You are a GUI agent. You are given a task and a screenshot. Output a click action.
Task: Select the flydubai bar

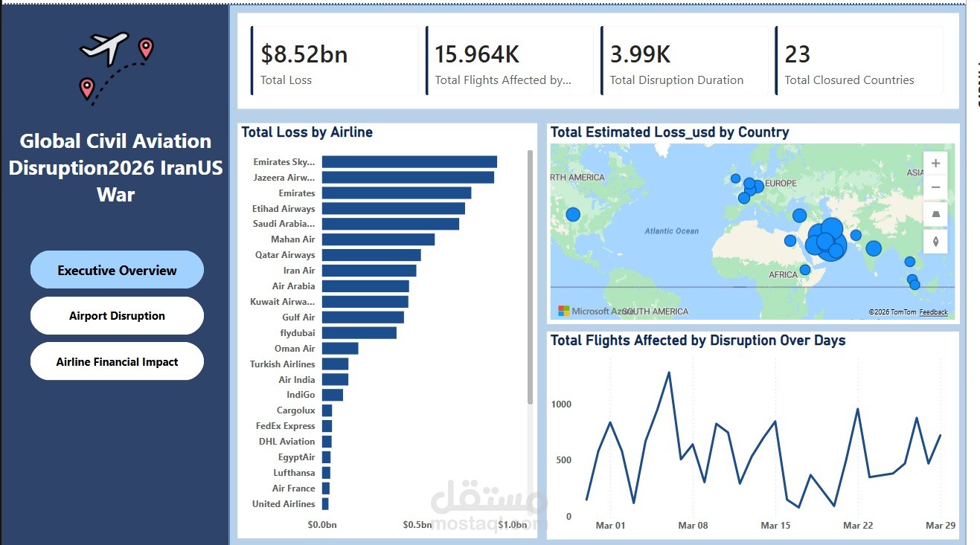(x=359, y=333)
